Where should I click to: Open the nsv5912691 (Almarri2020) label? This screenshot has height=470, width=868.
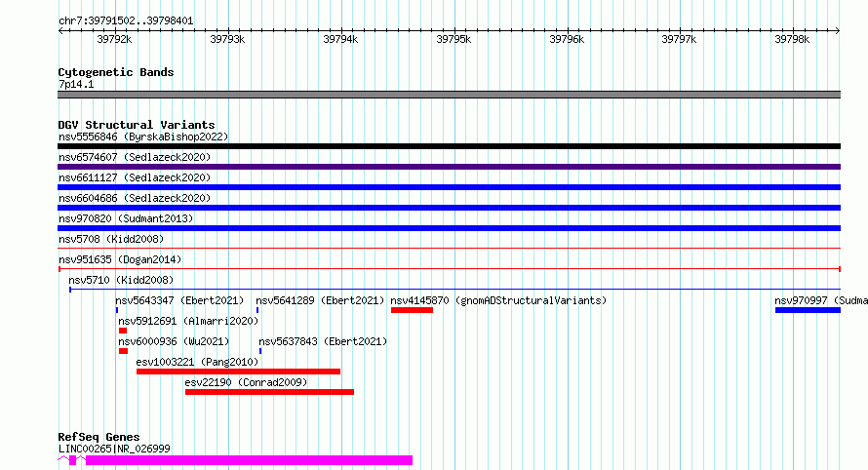[x=188, y=321]
